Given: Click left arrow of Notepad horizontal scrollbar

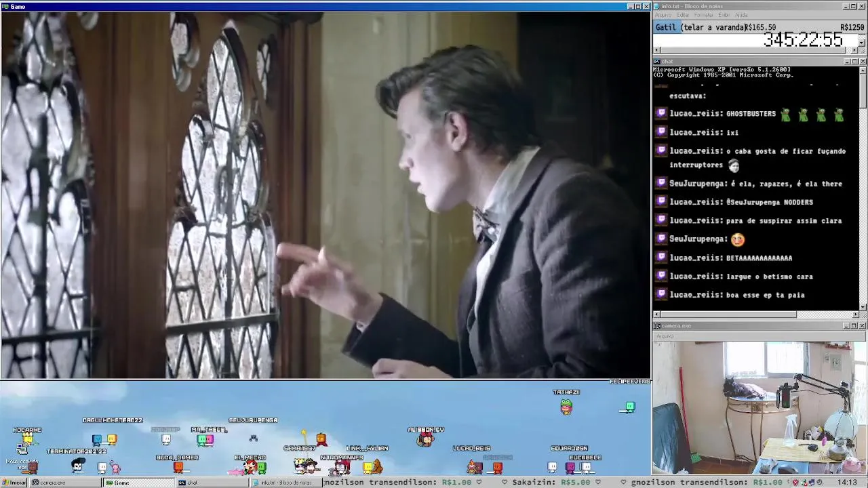Looking at the screenshot, I should point(656,50).
